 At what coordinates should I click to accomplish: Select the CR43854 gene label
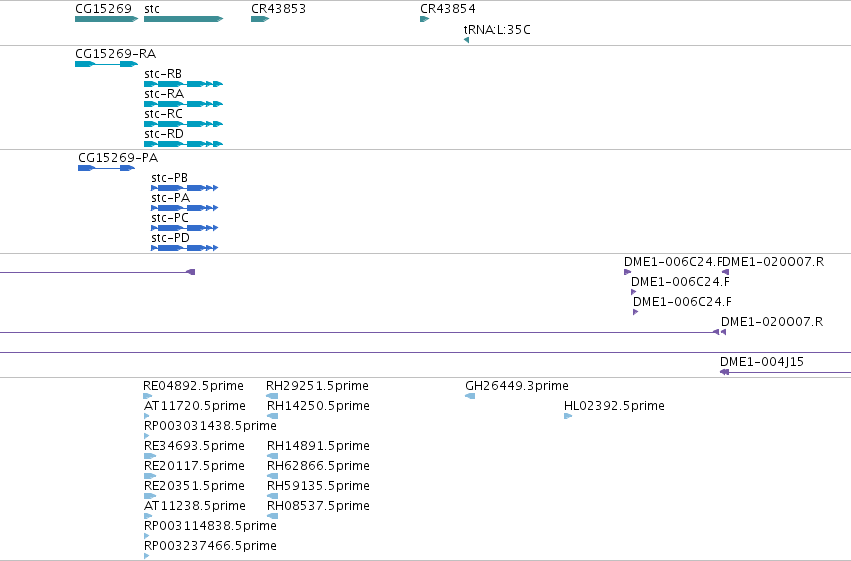(x=448, y=9)
